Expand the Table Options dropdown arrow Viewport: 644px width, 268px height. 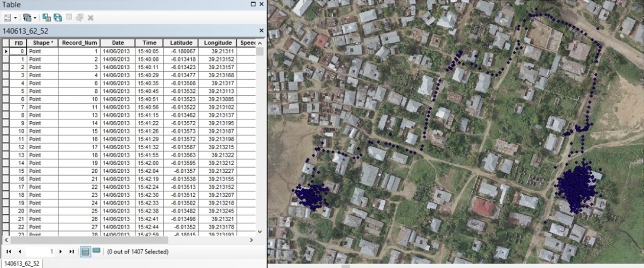pos(15,18)
